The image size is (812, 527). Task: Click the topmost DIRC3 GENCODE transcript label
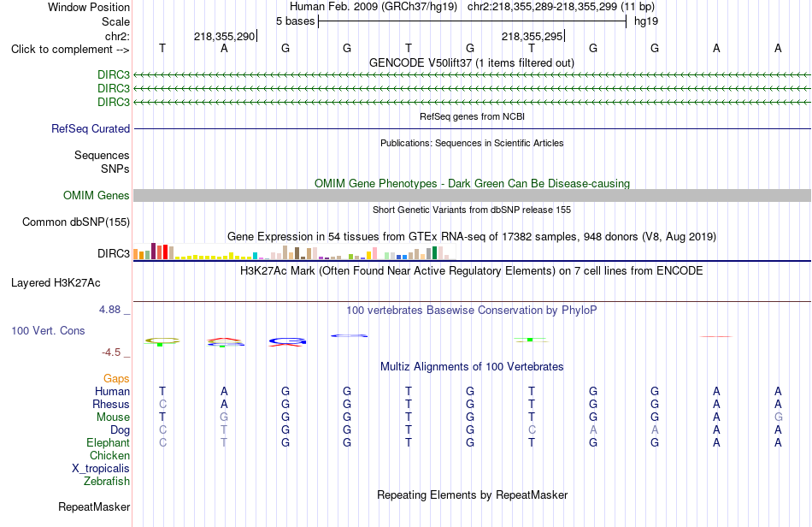tap(114, 74)
